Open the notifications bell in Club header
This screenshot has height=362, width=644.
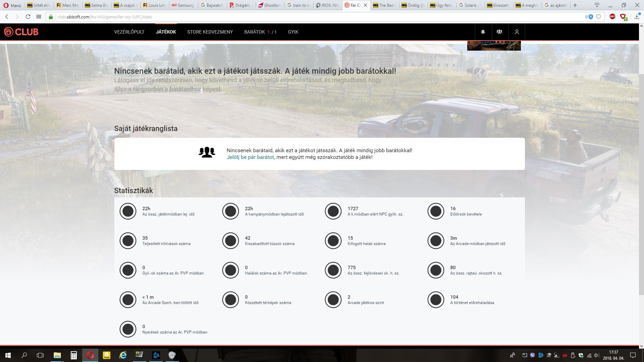point(483,32)
